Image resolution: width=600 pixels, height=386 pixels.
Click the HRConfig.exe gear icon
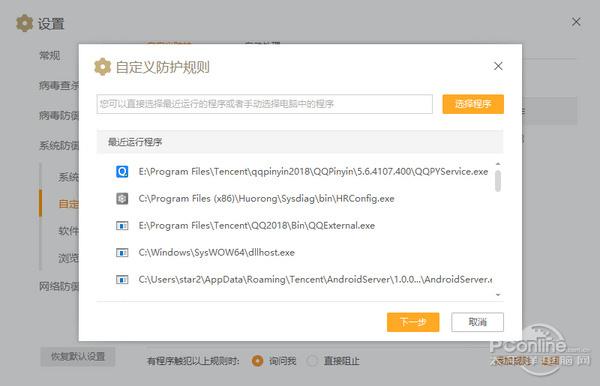click(122, 199)
